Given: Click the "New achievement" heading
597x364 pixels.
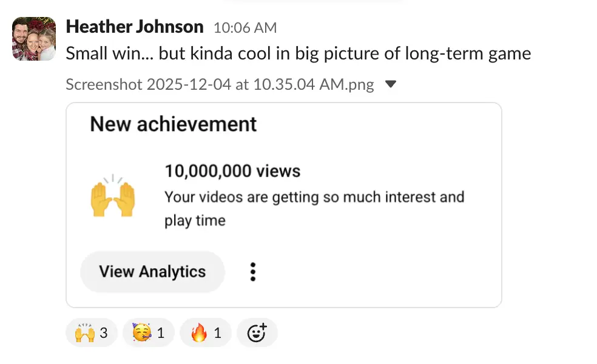Looking at the screenshot, I should click(174, 124).
